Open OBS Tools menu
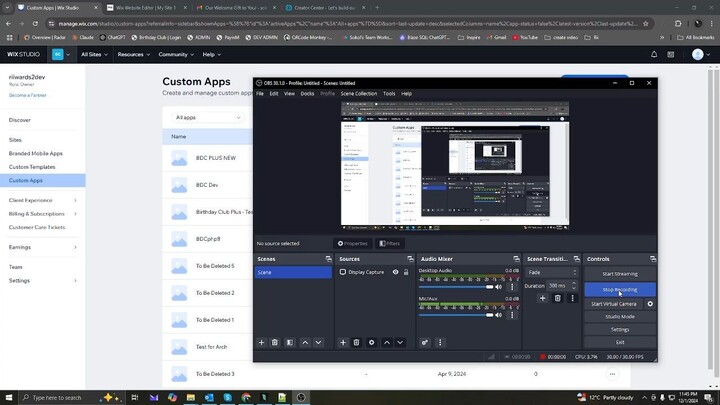 click(389, 94)
